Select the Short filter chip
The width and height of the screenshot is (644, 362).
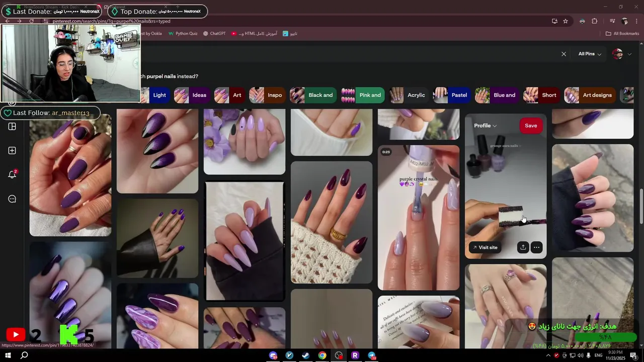click(541, 95)
